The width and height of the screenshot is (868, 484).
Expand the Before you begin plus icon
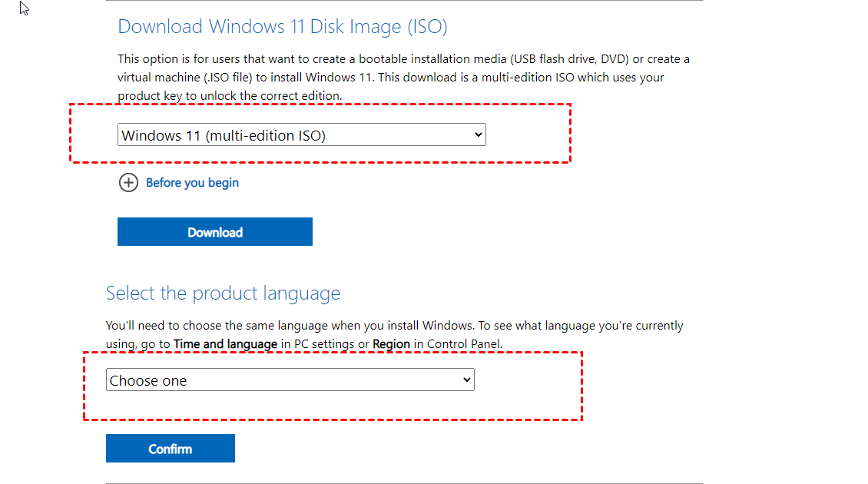(128, 183)
